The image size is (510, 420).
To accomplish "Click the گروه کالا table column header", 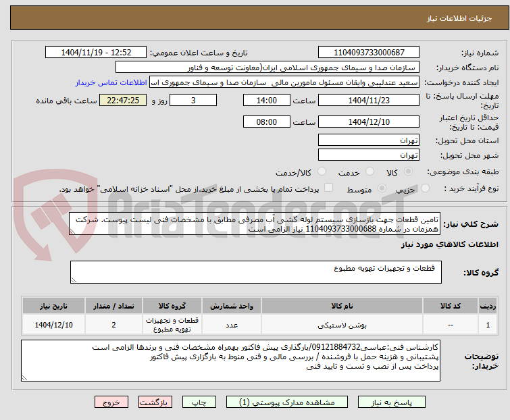I will pyautogui.click(x=172, y=306).
